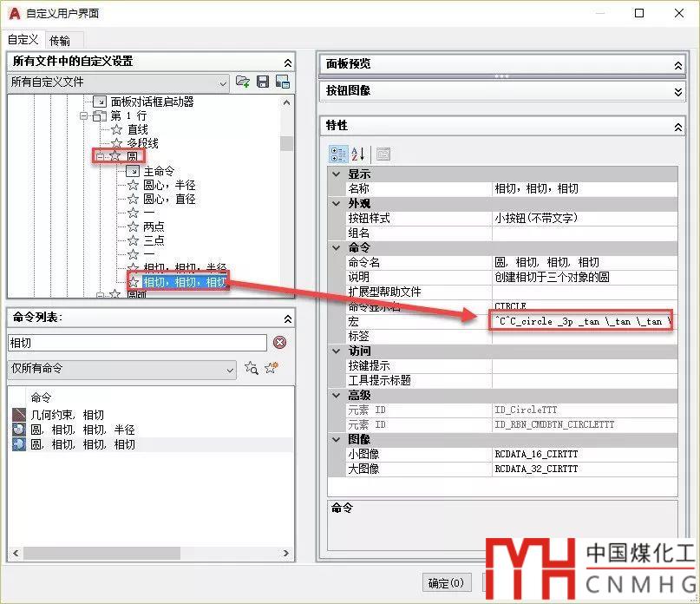The width and height of the screenshot is (700, 604).
Task: Click command list horizontal scrollbar right arrow
Action: click(x=286, y=553)
